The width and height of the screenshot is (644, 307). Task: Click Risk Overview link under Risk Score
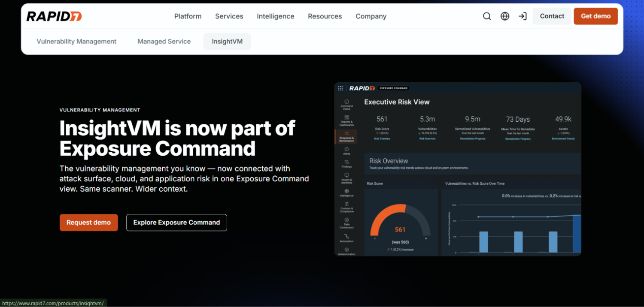(x=382, y=139)
